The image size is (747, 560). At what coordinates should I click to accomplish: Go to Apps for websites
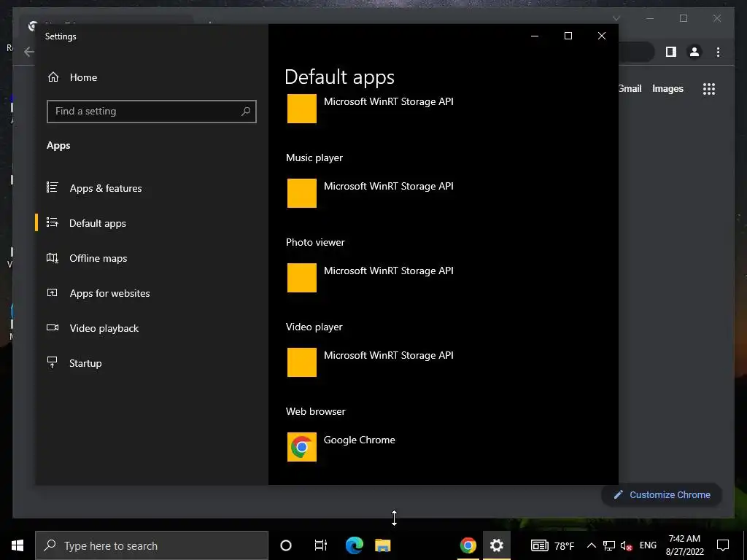(x=109, y=293)
